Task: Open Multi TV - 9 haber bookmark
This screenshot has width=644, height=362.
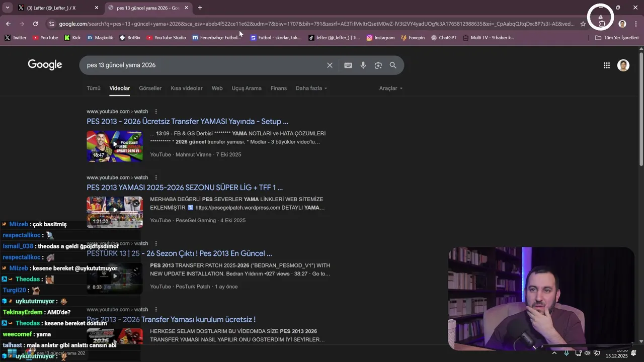Action: tap(489, 38)
